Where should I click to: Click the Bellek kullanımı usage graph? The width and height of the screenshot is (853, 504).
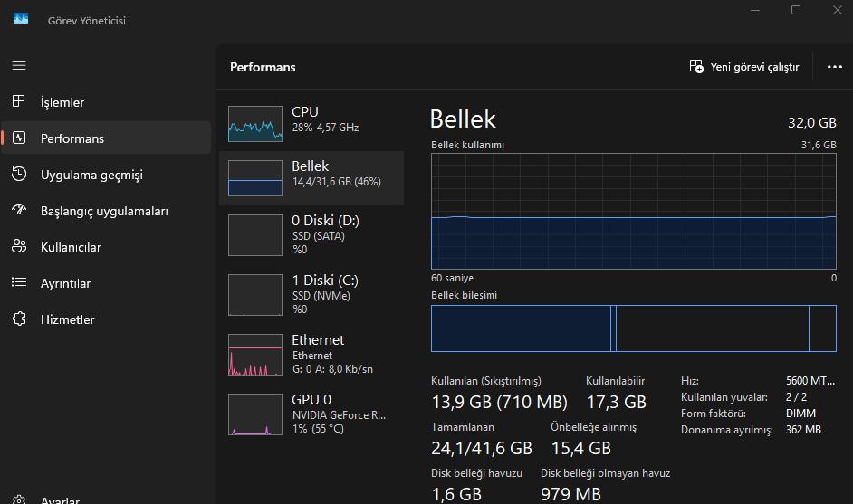pyautogui.click(x=633, y=212)
